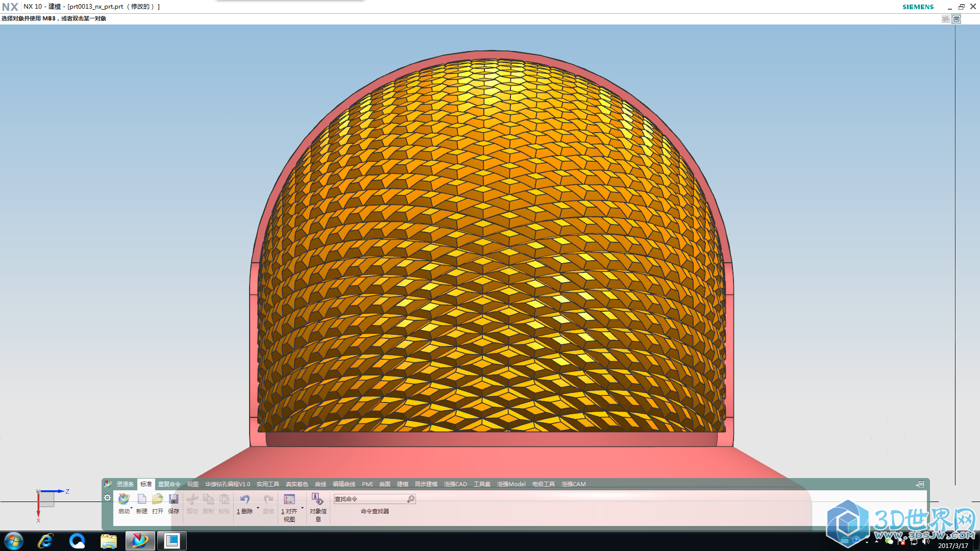980x551 pixels.
Task: Select the 标准 (Standard) ribbon tab
Action: click(146, 484)
